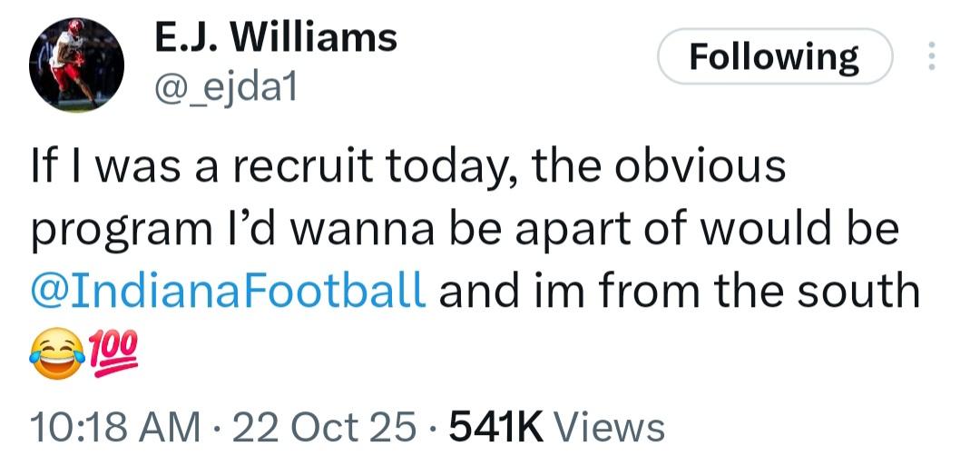
Task: Toggle the Following button to unfollow
Action: [x=774, y=57]
